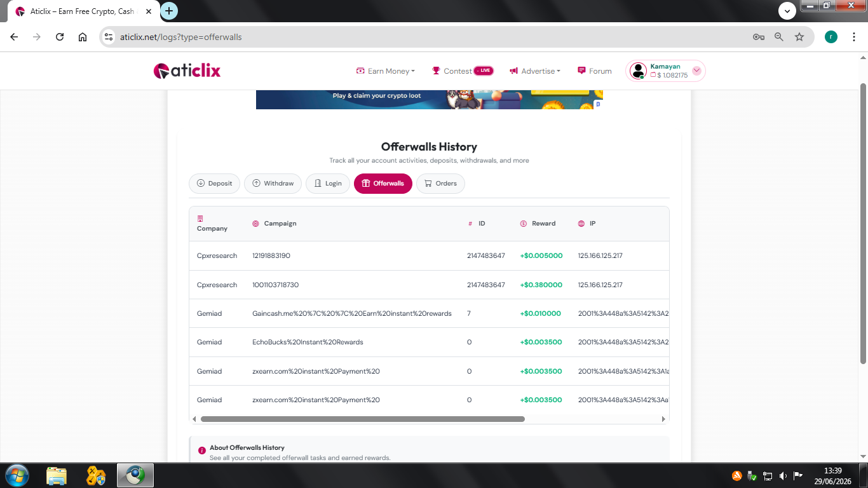
Task: Bookmark this page with the star icon
Action: tap(799, 37)
